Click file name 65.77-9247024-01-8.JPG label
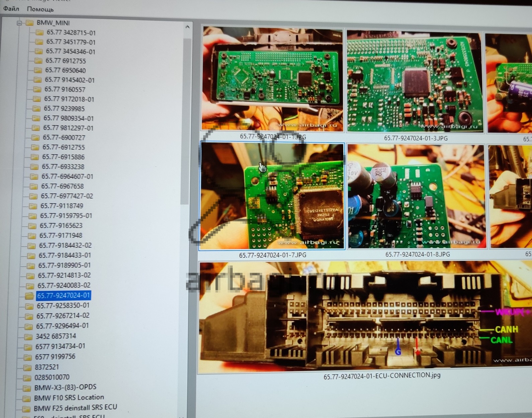This screenshot has width=532, height=418. point(417,254)
